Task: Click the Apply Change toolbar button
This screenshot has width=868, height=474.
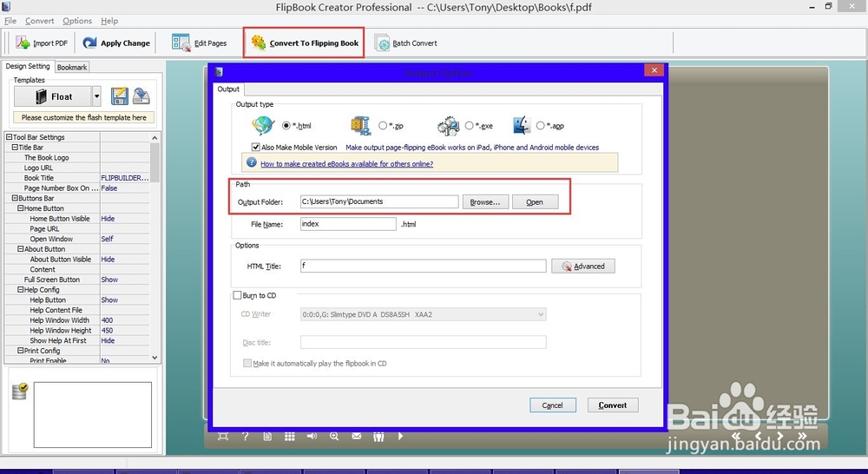Action: 116,43
